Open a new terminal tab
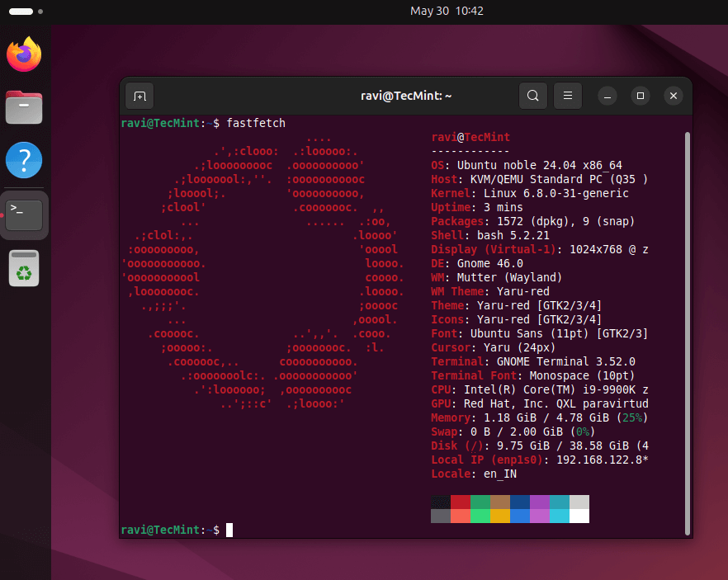 pyautogui.click(x=139, y=97)
